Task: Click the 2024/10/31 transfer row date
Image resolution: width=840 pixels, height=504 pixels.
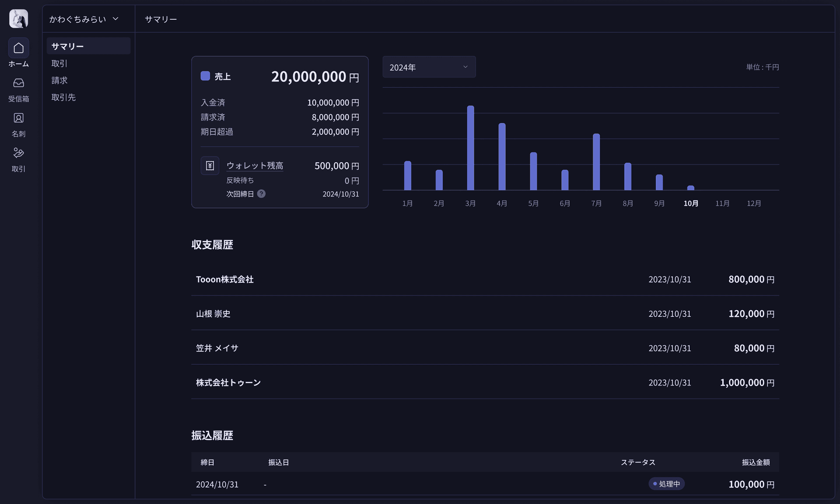Action: tap(217, 484)
